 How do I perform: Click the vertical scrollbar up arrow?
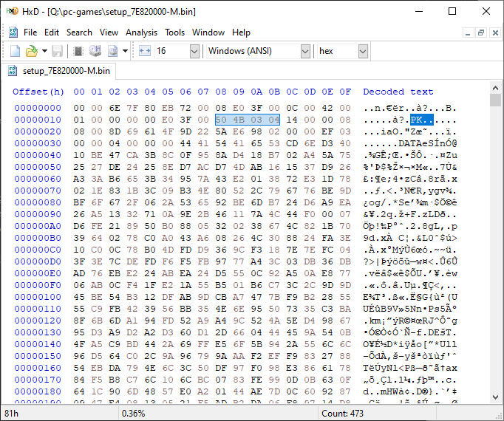(x=495, y=88)
